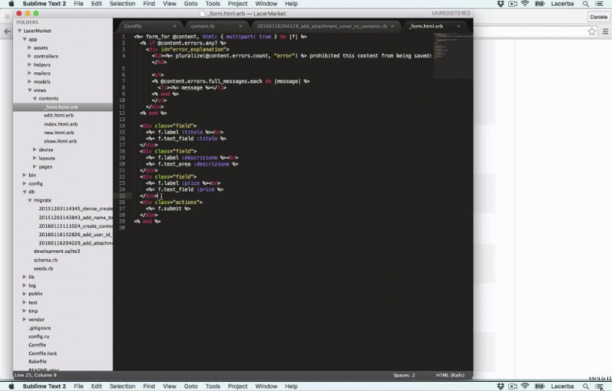Close the Gemfile tab

click(x=174, y=26)
